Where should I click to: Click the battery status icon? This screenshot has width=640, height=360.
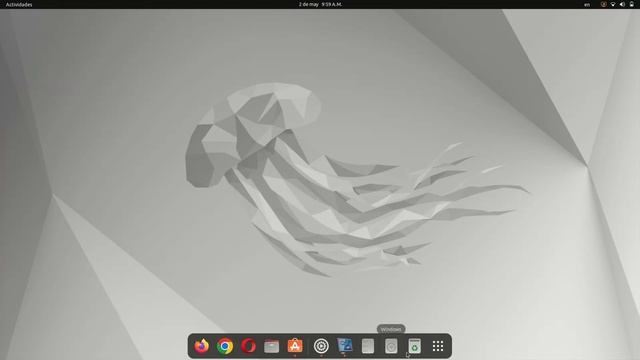632,4
